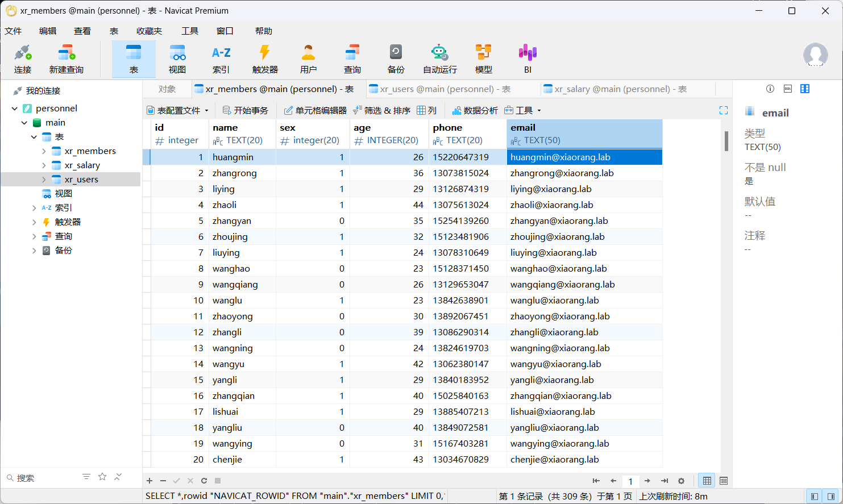Screen dimensions: 843x504
Task: Open the Model (模型) toolbar icon
Action: tap(484, 59)
